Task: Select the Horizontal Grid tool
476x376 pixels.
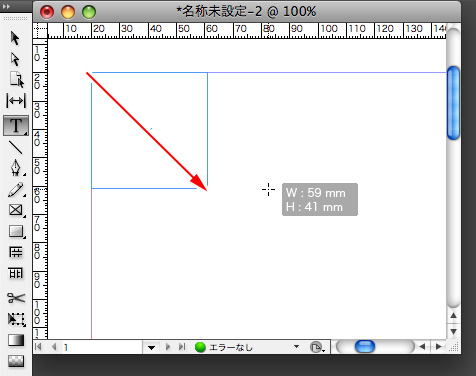Action: tap(16, 252)
